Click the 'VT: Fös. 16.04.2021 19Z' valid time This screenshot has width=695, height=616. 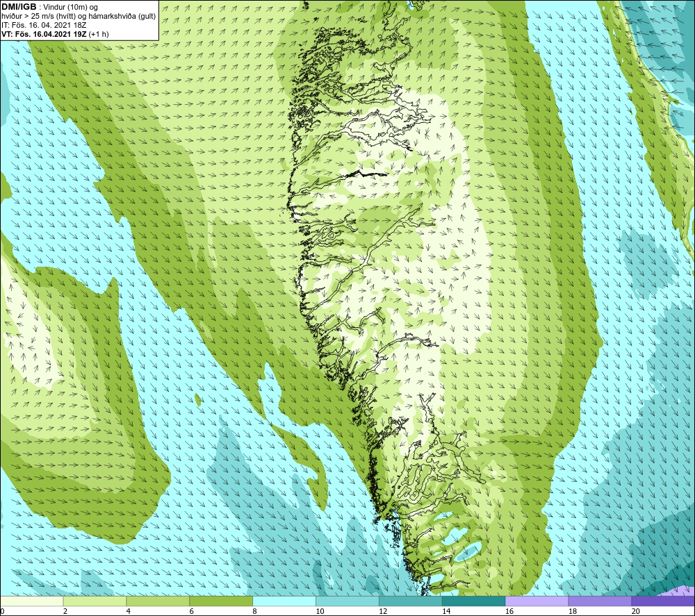point(44,34)
